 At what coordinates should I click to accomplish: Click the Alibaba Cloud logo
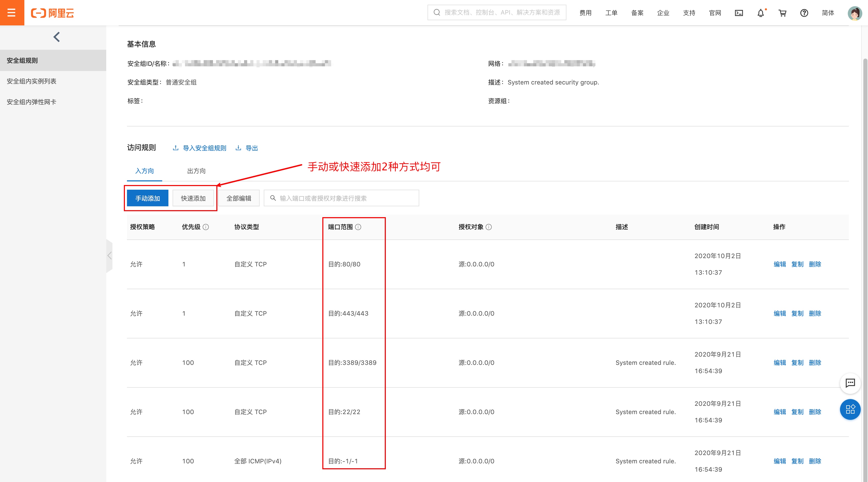(x=53, y=13)
